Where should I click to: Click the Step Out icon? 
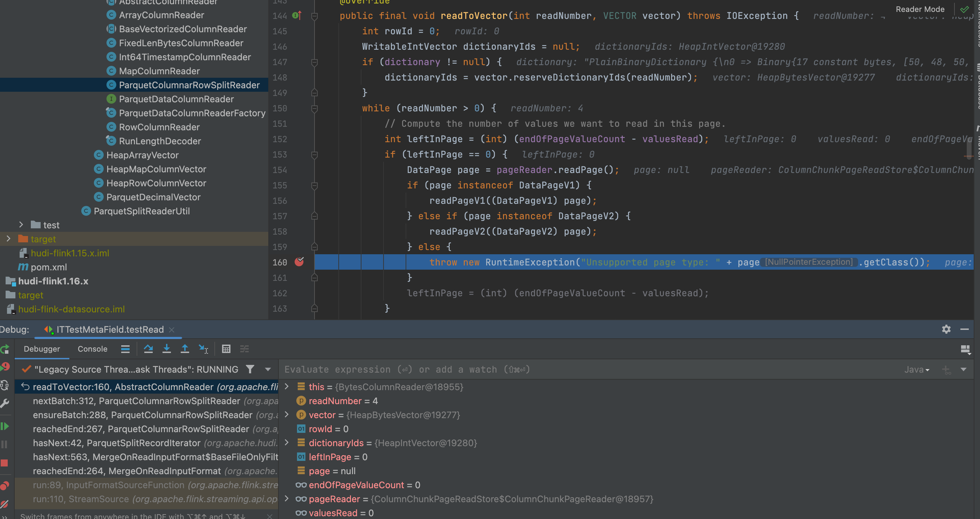[x=185, y=349]
